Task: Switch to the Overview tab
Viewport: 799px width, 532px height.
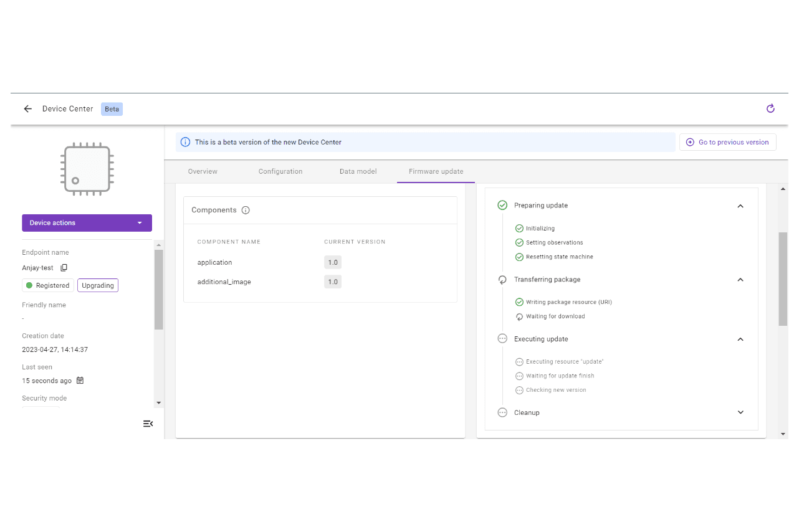Action: click(x=203, y=171)
